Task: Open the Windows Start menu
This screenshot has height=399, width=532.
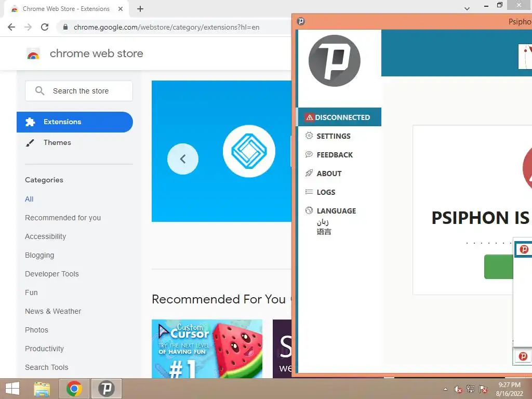Action: pos(12,389)
